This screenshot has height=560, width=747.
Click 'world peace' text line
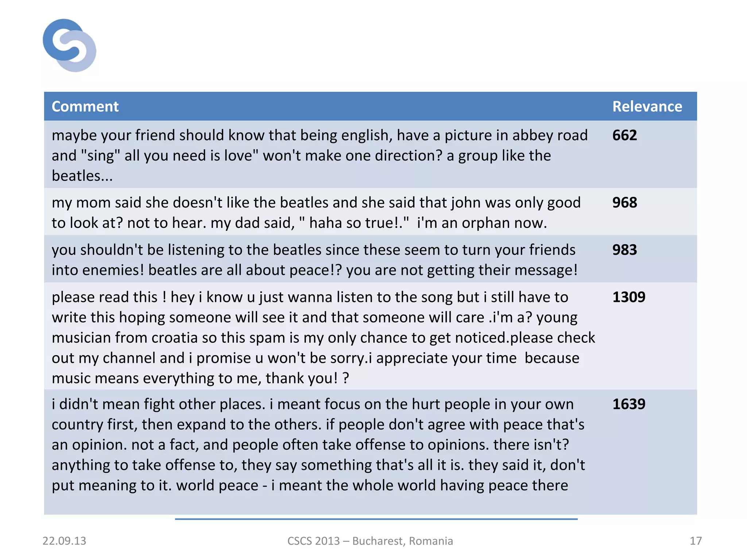[310, 486]
